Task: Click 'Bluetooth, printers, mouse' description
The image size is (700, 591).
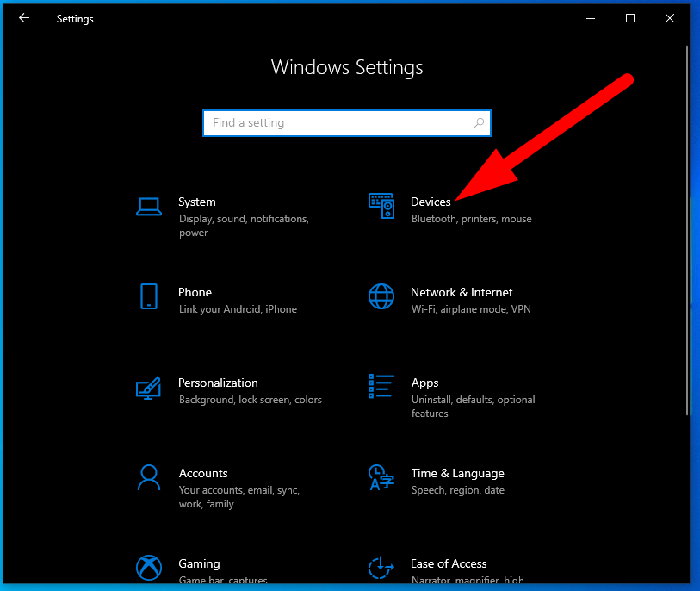Action: [472, 219]
